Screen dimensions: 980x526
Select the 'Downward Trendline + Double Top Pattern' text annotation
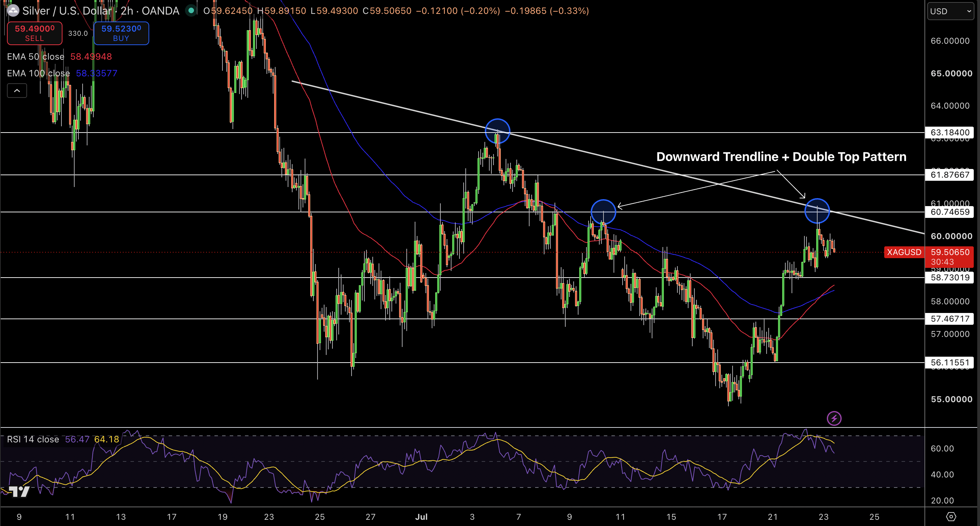[781, 157]
